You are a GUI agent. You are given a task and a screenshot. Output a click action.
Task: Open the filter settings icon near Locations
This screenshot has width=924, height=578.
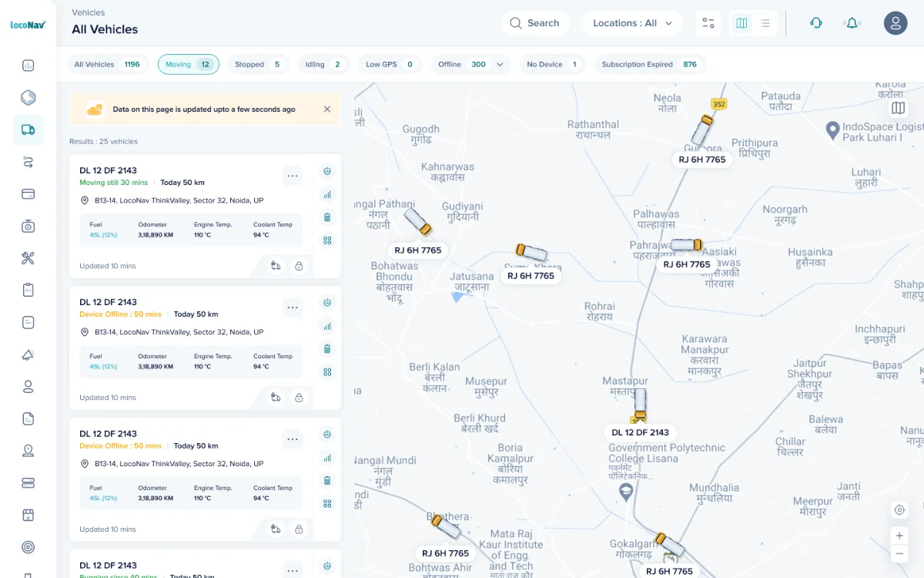pyautogui.click(x=708, y=23)
